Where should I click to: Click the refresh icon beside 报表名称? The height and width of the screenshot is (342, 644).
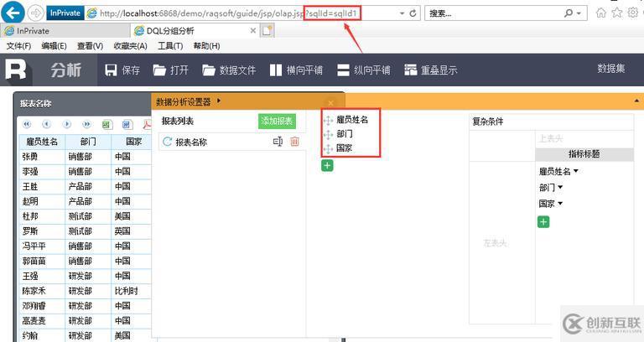167,142
